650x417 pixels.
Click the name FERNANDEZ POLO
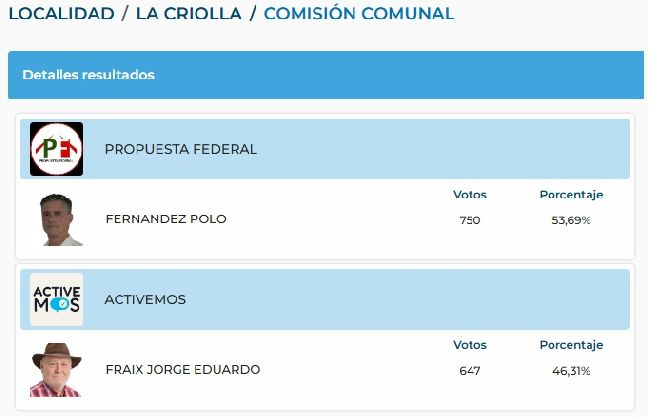(166, 219)
